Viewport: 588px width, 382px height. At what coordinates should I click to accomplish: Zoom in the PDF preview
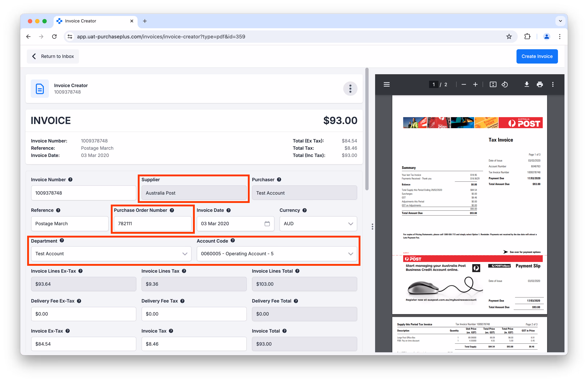(x=475, y=85)
